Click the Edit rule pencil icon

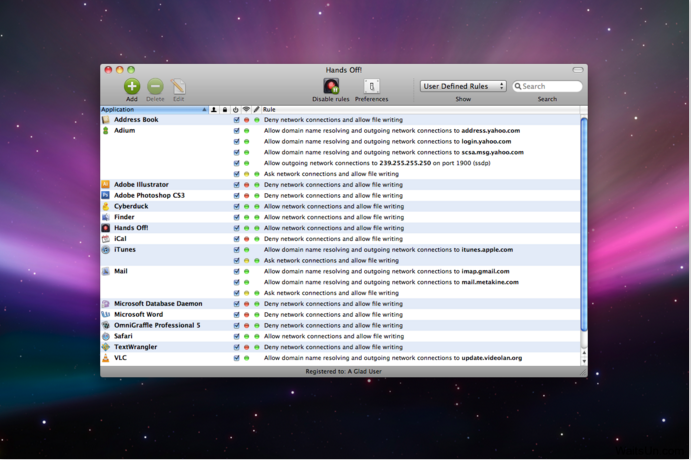click(x=178, y=86)
